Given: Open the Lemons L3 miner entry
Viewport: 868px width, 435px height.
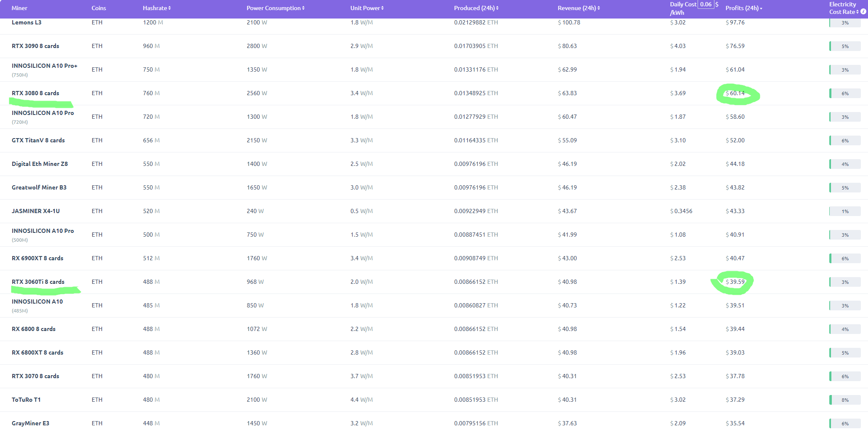Looking at the screenshot, I should coord(27,22).
